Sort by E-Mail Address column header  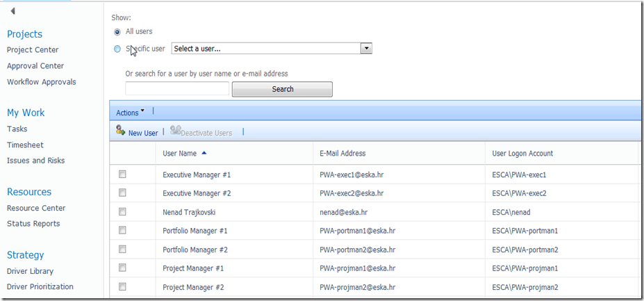(x=342, y=154)
